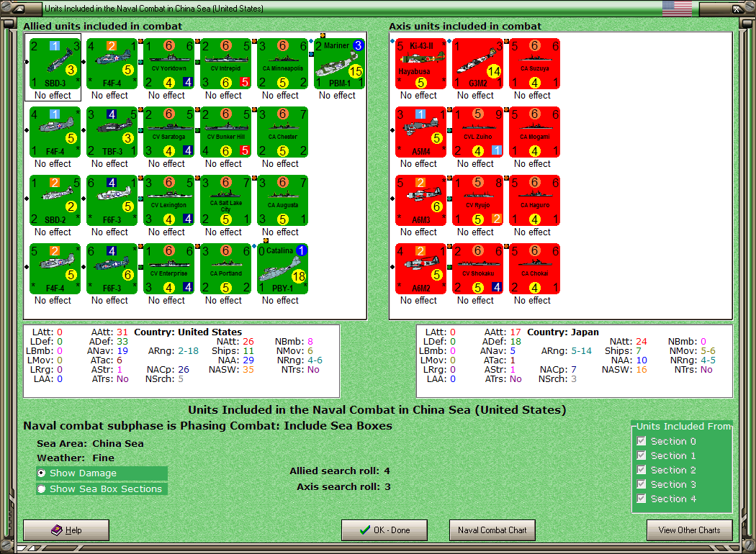This screenshot has width=756, height=554.
Task: Disable units from Section 2
Action: click(642, 470)
